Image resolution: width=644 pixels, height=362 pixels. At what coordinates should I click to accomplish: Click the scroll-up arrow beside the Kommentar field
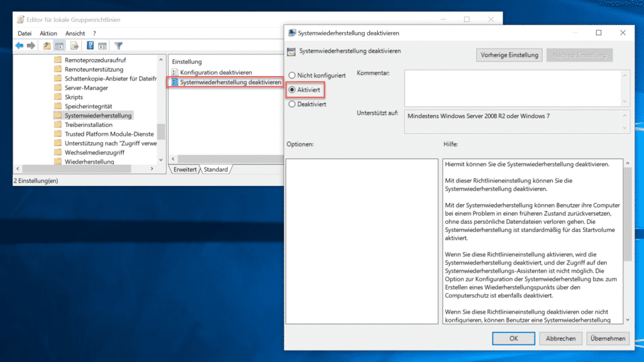point(625,75)
